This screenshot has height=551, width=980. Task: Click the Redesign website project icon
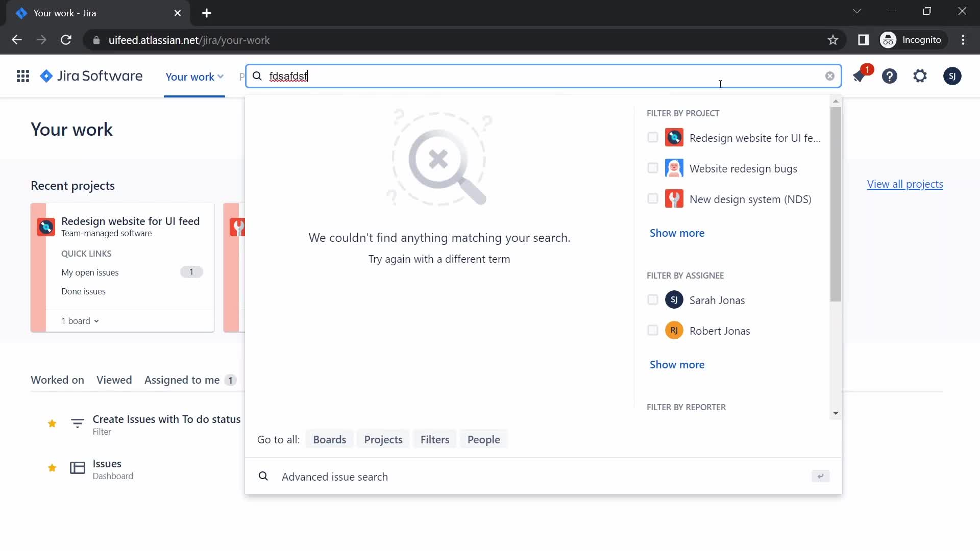[674, 137]
